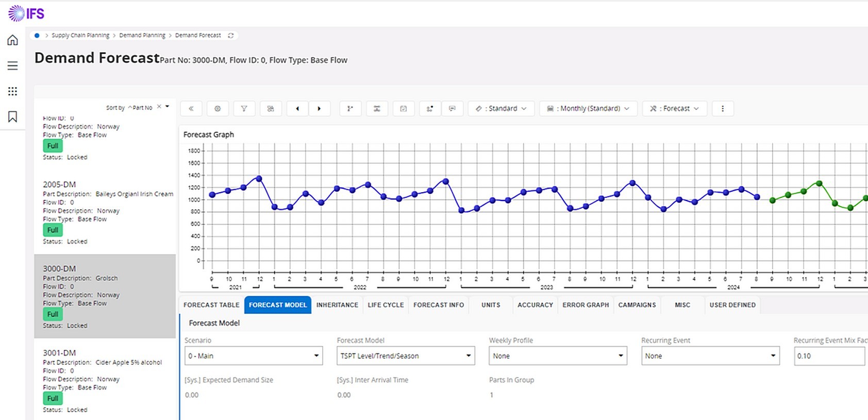Open the Error Graph tab
The width and height of the screenshot is (868, 420).
click(x=586, y=305)
